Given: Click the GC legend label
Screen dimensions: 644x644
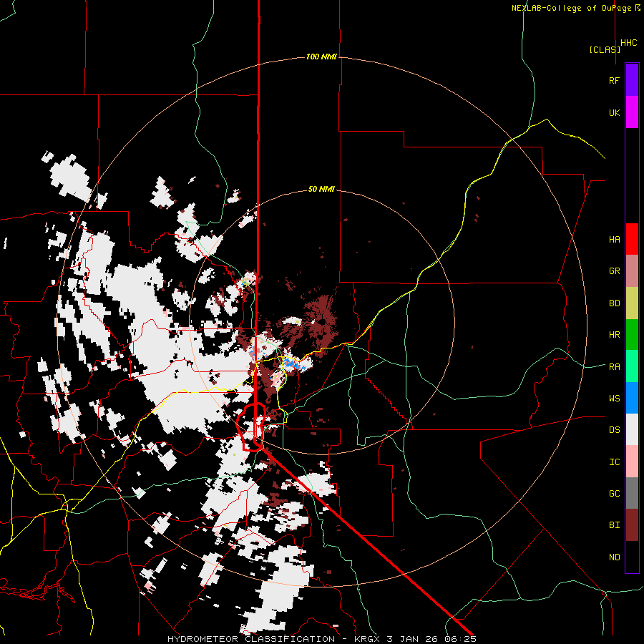Looking at the screenshot, I should pyautogui.click(x=614, y=494).
